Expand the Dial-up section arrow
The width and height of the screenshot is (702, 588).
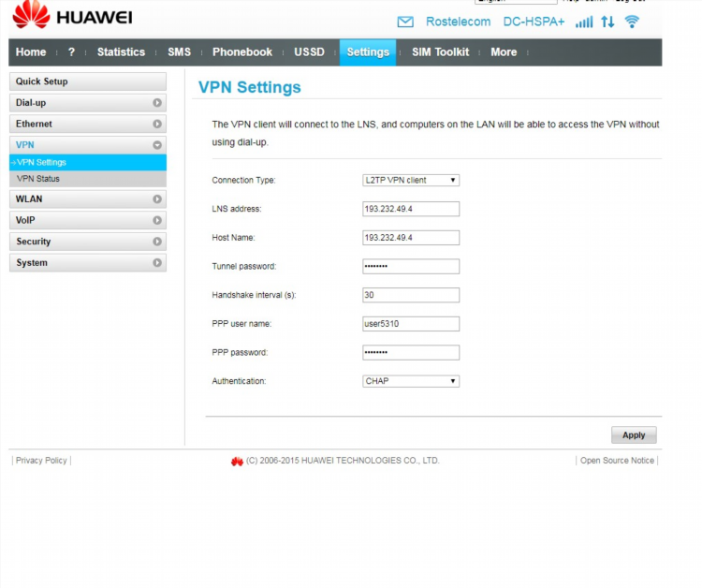(x=157, y=103)
